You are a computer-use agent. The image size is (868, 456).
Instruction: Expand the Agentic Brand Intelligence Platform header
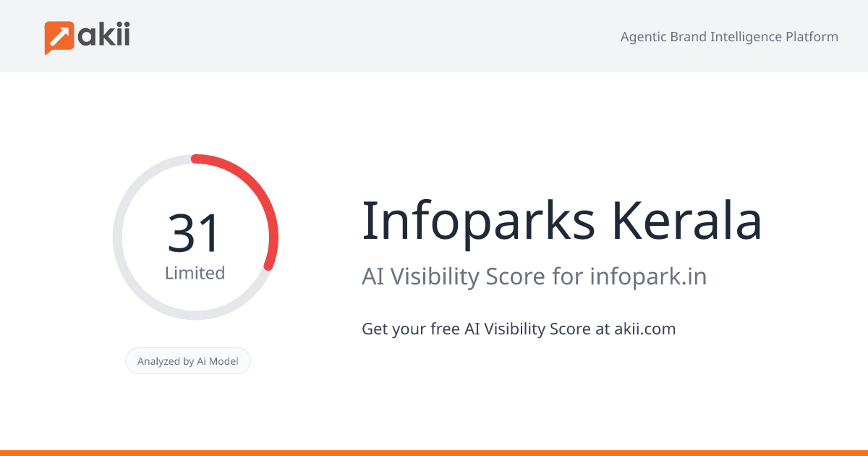730,36
